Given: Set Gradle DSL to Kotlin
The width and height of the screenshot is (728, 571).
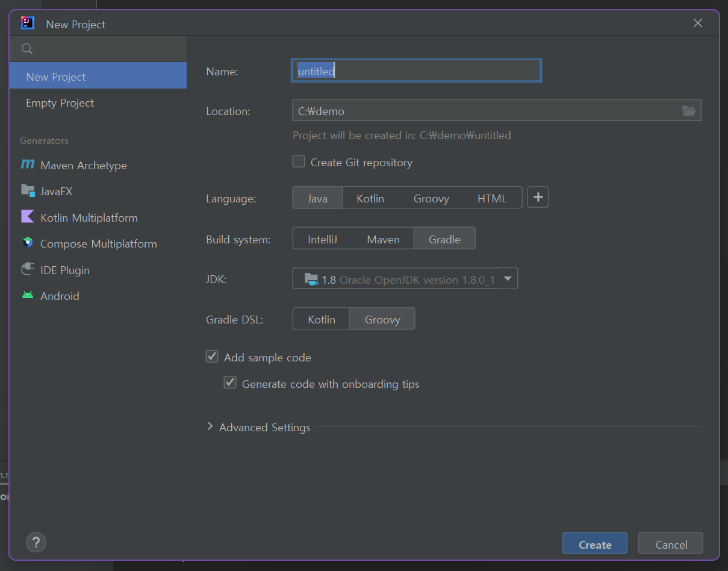Looking at the screenshot, I should coord(322,319).
